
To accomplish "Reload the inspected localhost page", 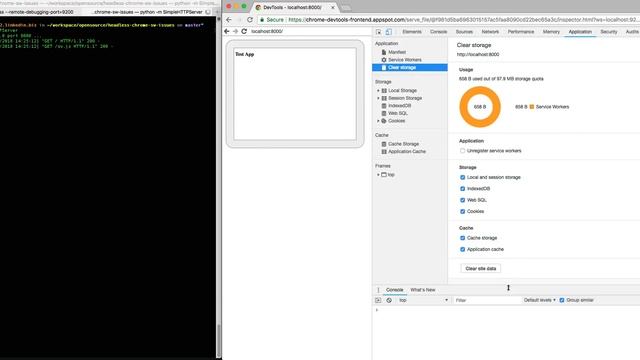I will pos(244,31).
